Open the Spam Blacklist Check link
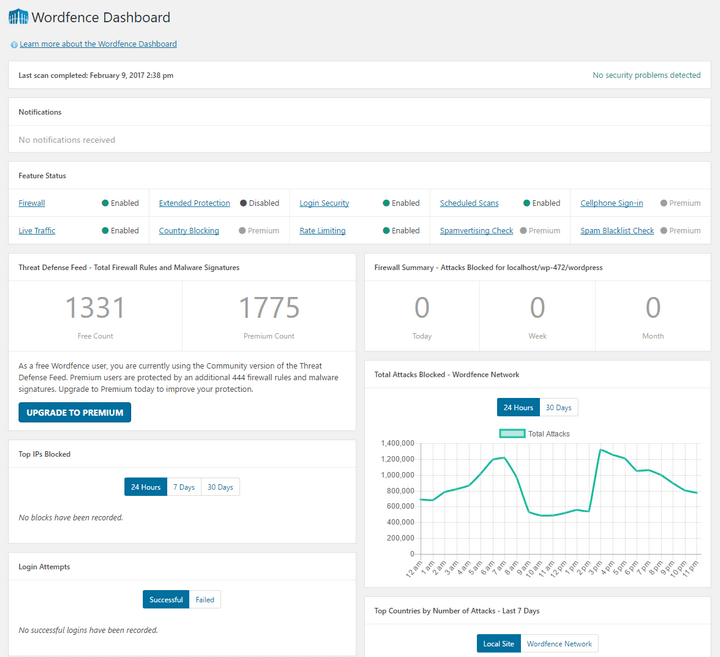Viewport: 720px width, 657px height. click(617, 230)
